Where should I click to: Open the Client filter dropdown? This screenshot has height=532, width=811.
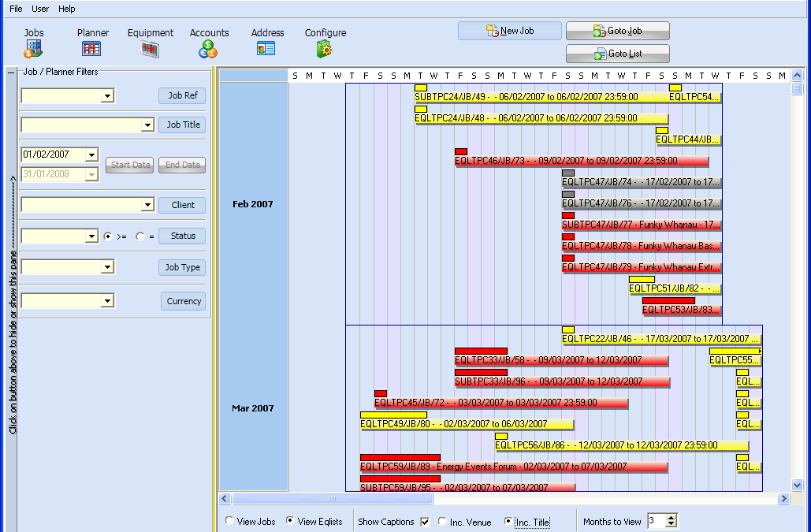pyautogui.click(x=147, y=205)
